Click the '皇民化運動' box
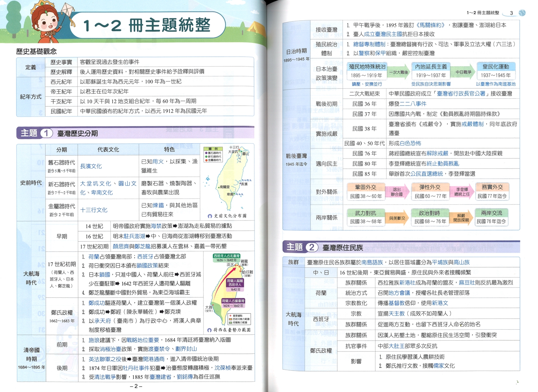Image resolution: width=538 pixels, height=392 pixels. [x=495, y=71]
